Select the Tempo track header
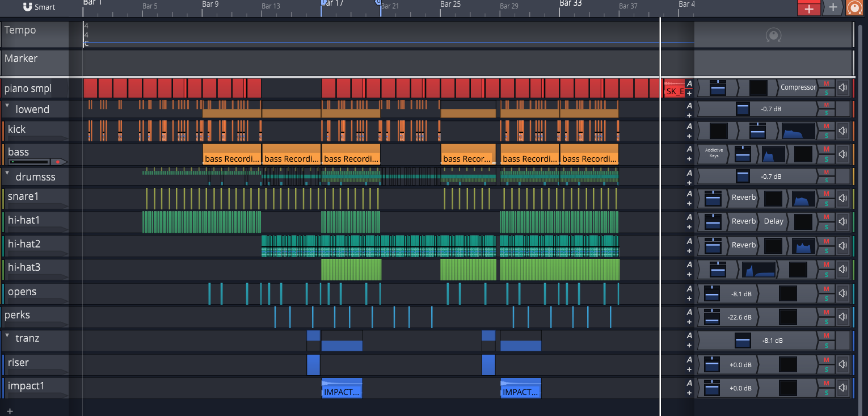 pyautogui.click(x=35, y=34)
